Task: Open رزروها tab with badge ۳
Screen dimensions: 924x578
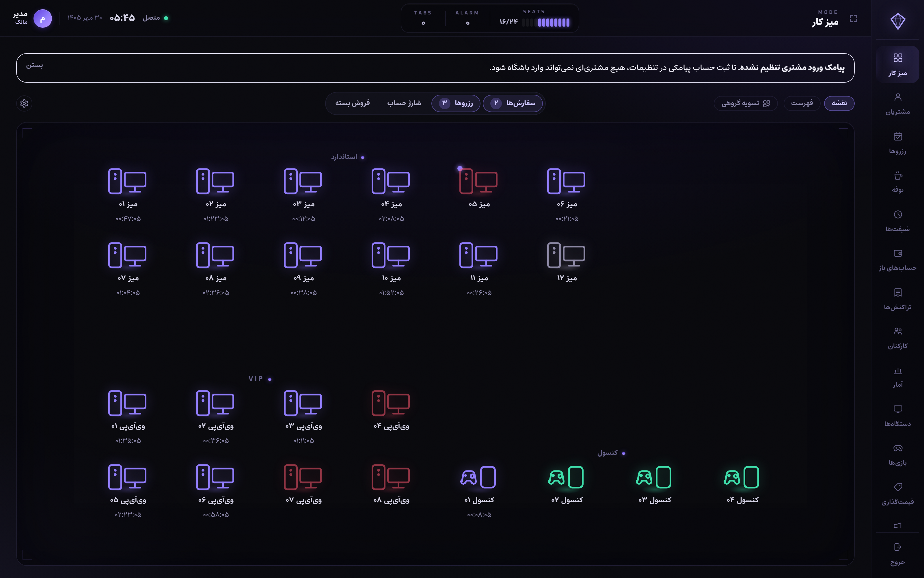Action: tap(456, 103)
